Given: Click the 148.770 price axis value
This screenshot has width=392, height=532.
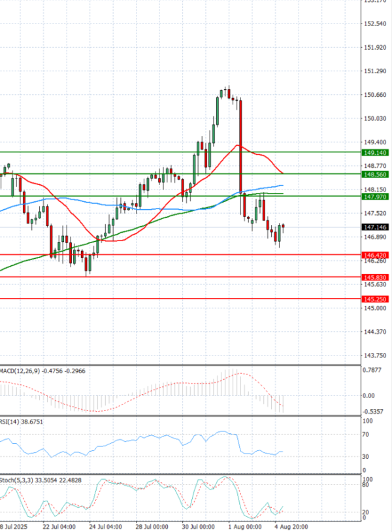Looking at the screenshot, I should coord(375,166).
